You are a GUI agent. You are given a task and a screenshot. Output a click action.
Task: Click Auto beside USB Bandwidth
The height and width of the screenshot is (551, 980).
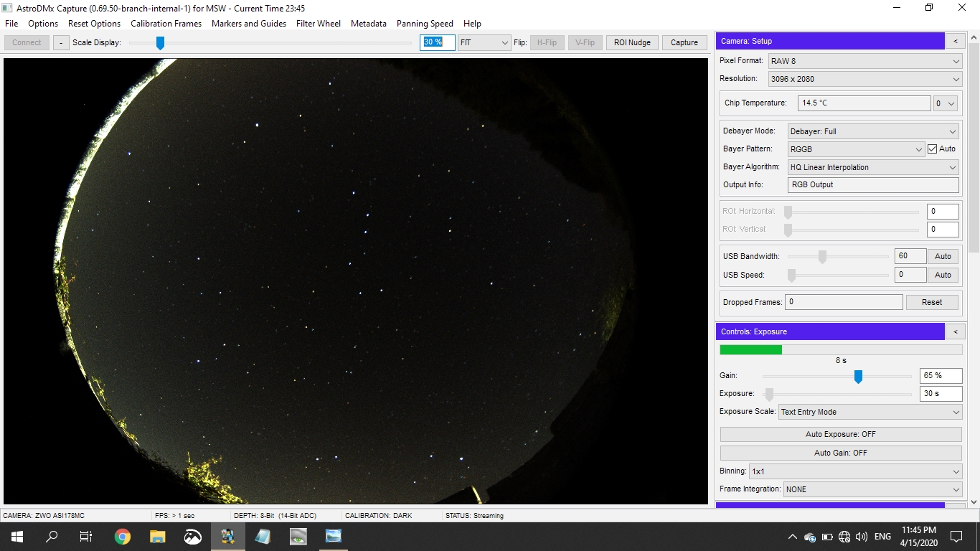[943, 255]
